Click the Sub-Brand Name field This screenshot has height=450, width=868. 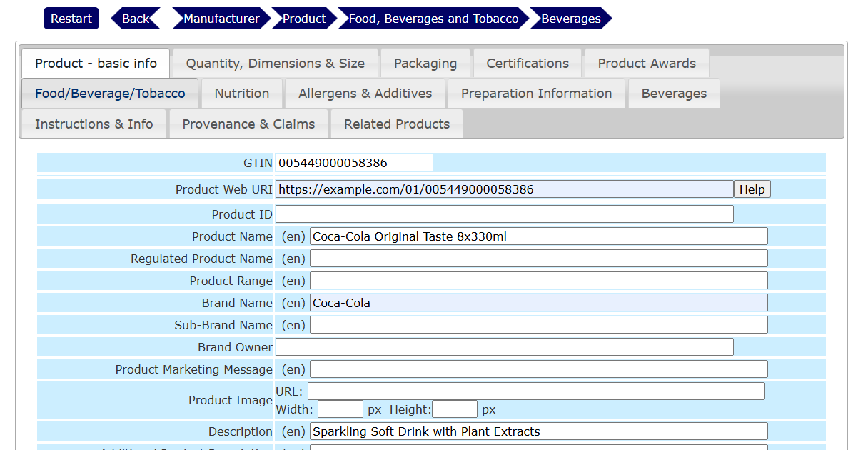click(539, 325)
